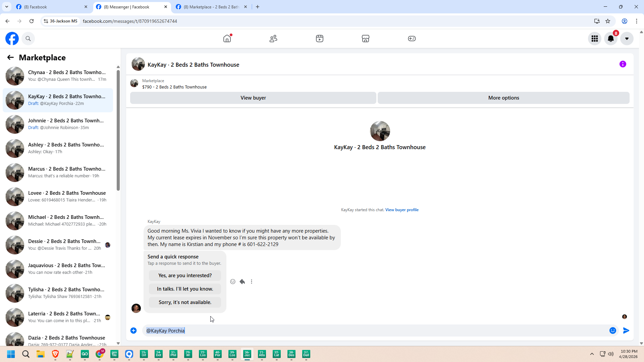Open the Reels video icon
Image resolution: width=644 pixels, height=362 pixels.
pyautogui.click(x=320, y=39)
